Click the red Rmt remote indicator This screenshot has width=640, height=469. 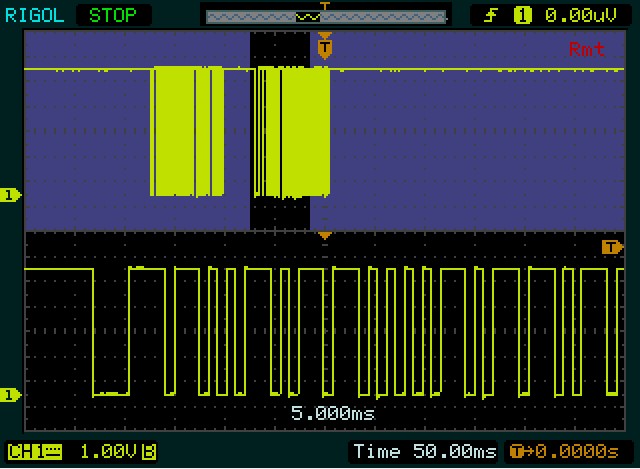click(x=587, y=49)
